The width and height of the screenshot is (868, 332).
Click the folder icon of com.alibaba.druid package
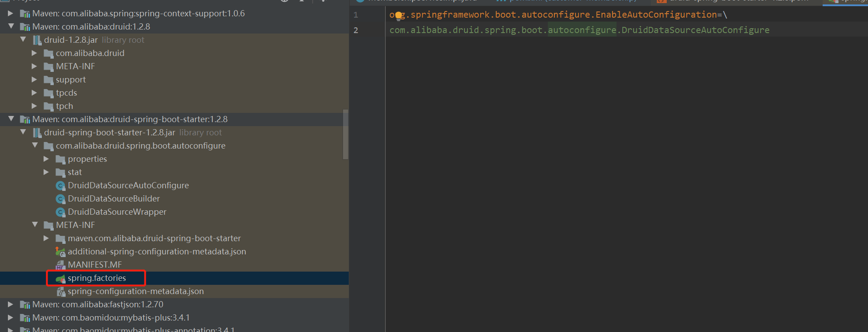[48, 53]
